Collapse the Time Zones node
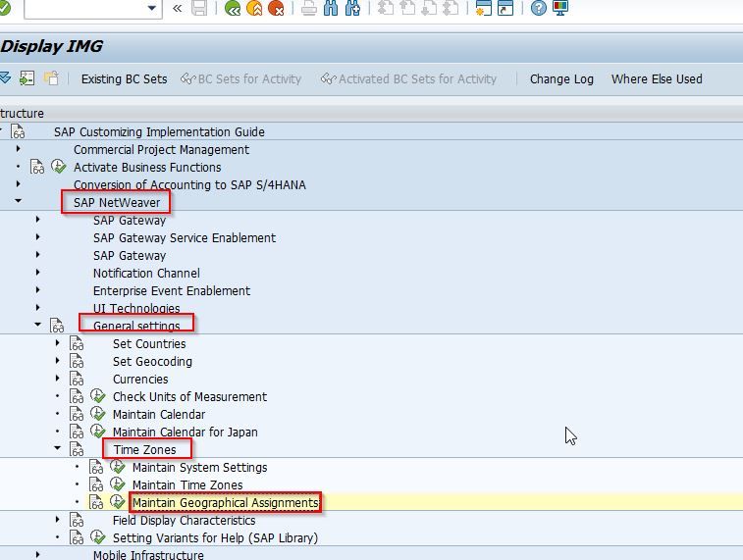The image size is (743, 560). click(57, 448)
